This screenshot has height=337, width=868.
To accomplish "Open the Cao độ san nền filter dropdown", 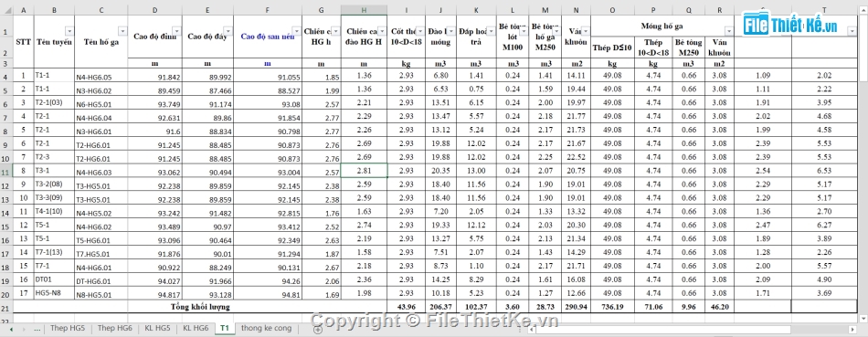I will pos(297,31).
